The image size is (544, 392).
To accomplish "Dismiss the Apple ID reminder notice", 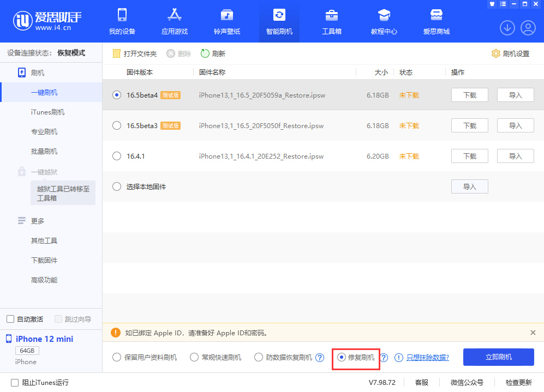I will [533, 333].
